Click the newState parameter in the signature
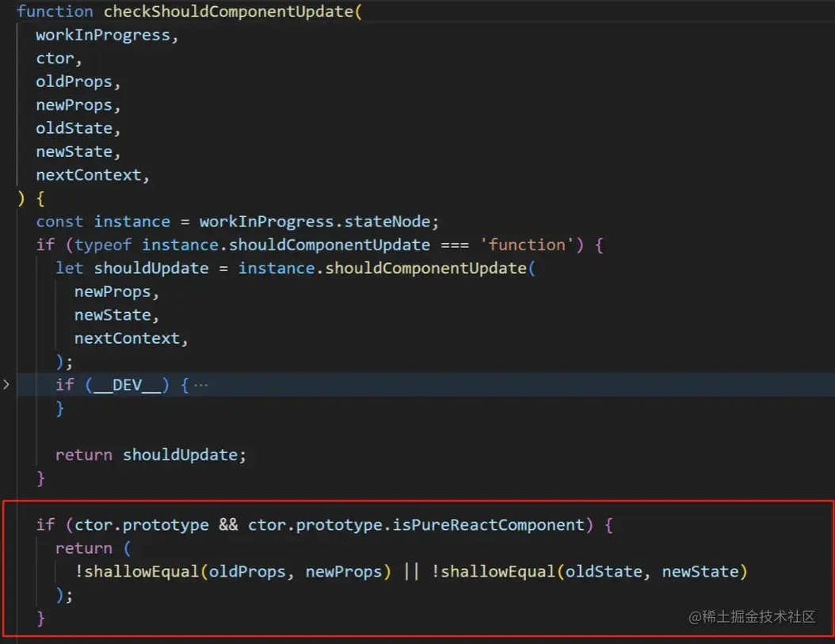This screenshot has height=644, width=835. (x=74, y=152)
